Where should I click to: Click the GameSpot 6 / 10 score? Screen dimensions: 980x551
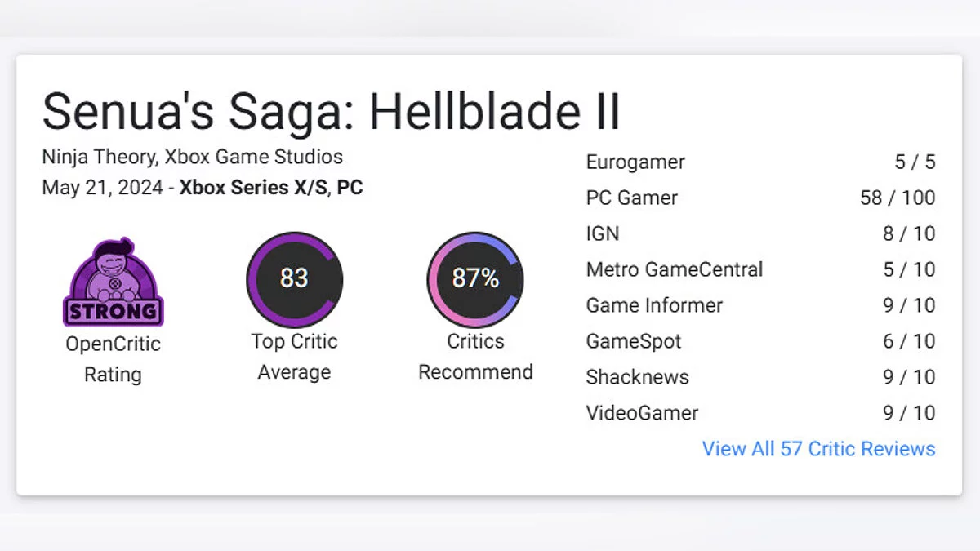[x=908, y=341]
